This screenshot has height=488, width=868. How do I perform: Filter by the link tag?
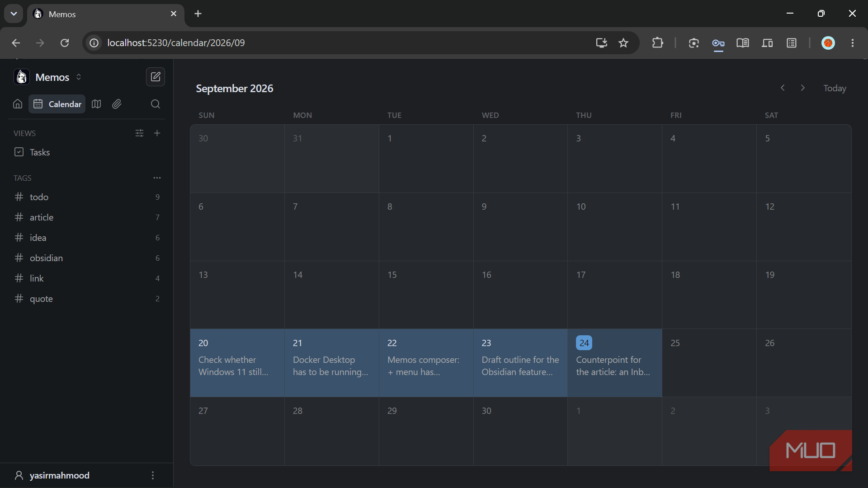point(87,278)
